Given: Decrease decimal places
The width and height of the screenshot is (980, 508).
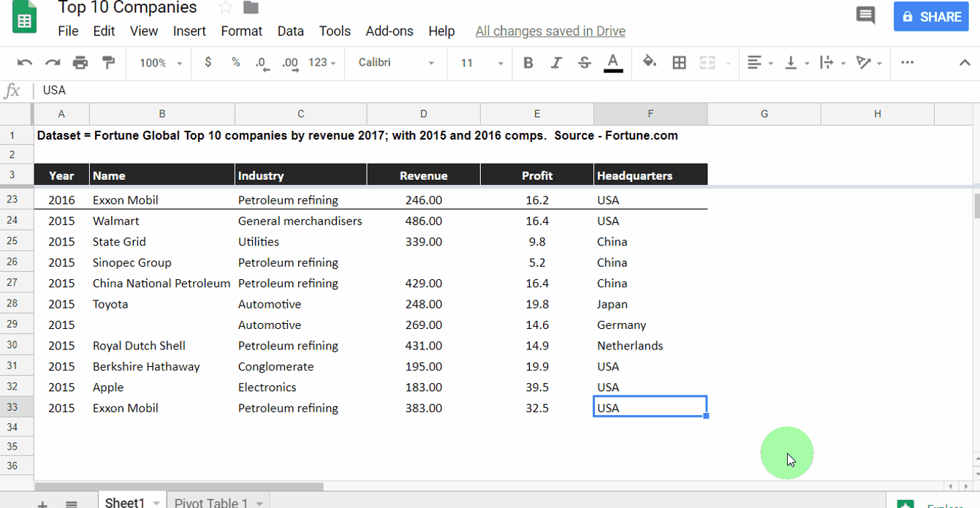Looking at the screenshot, I should click(262, 64).
